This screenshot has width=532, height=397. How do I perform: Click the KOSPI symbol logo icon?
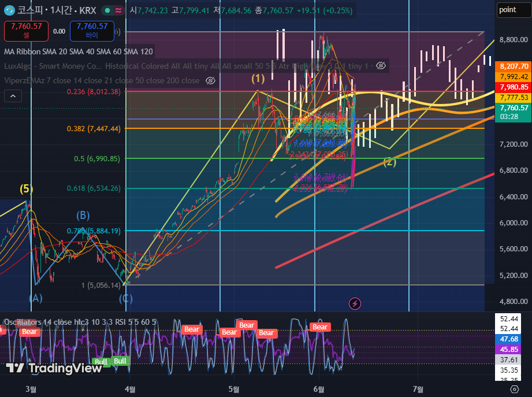(x=9, y=10)
